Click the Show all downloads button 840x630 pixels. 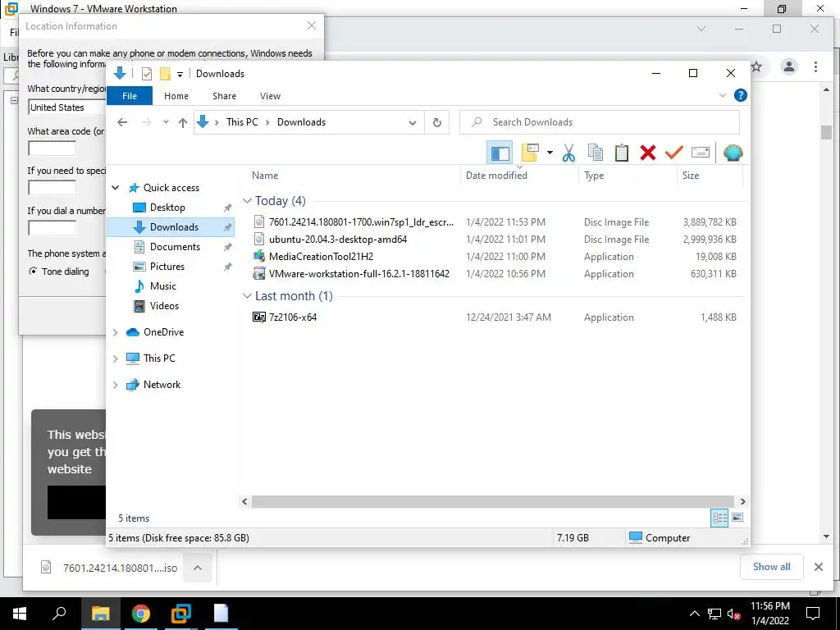tap(771, 567)
